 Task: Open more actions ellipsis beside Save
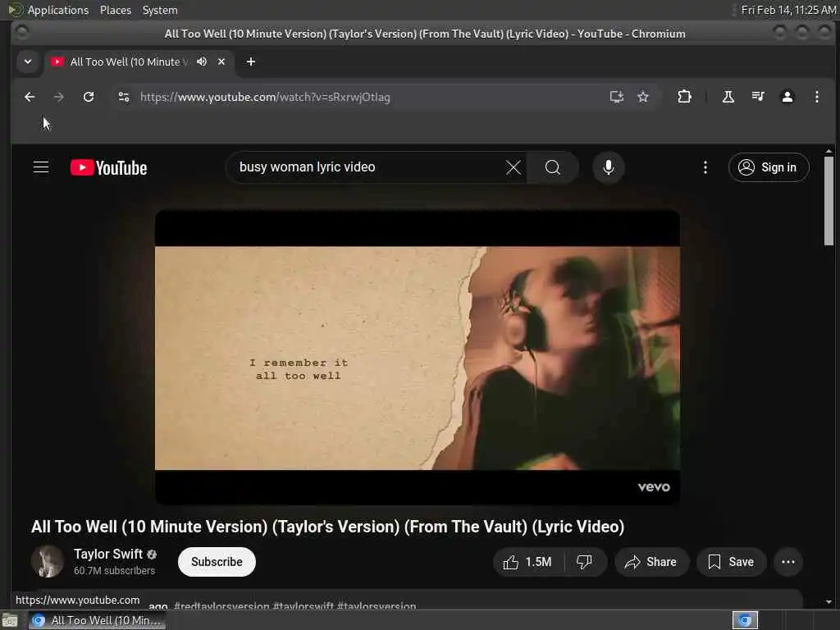788,561
